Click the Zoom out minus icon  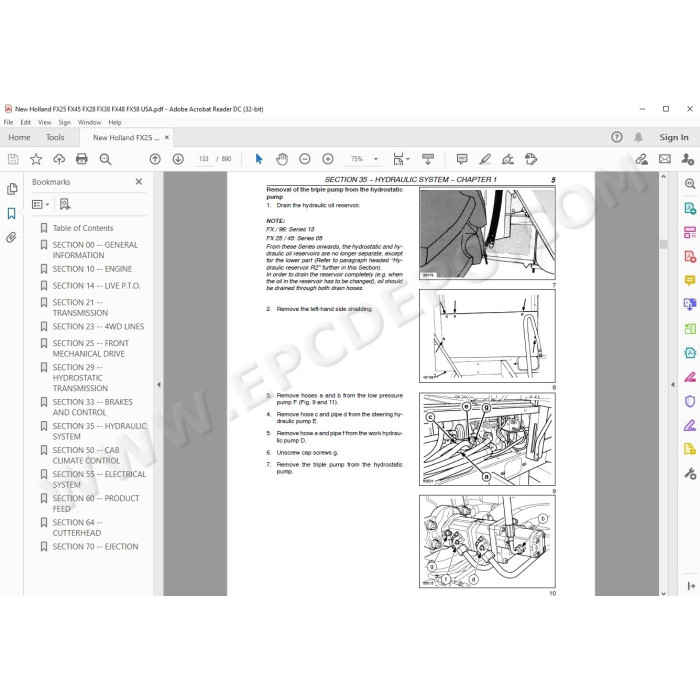[305, 159]
